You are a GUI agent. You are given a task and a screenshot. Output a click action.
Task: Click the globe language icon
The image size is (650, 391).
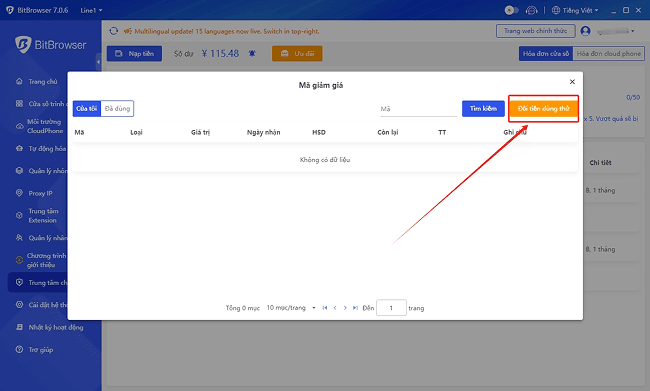point(556,10)
